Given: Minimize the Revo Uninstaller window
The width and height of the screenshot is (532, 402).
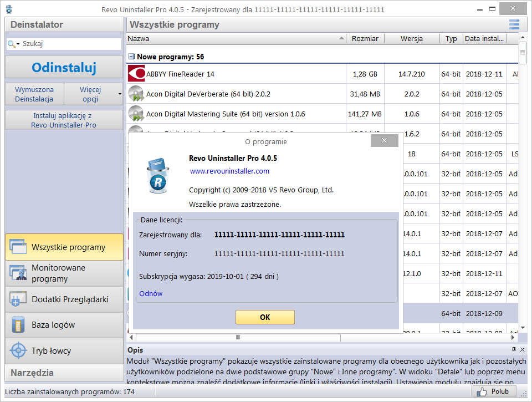Looking at the screenshot, I should 479,9.
